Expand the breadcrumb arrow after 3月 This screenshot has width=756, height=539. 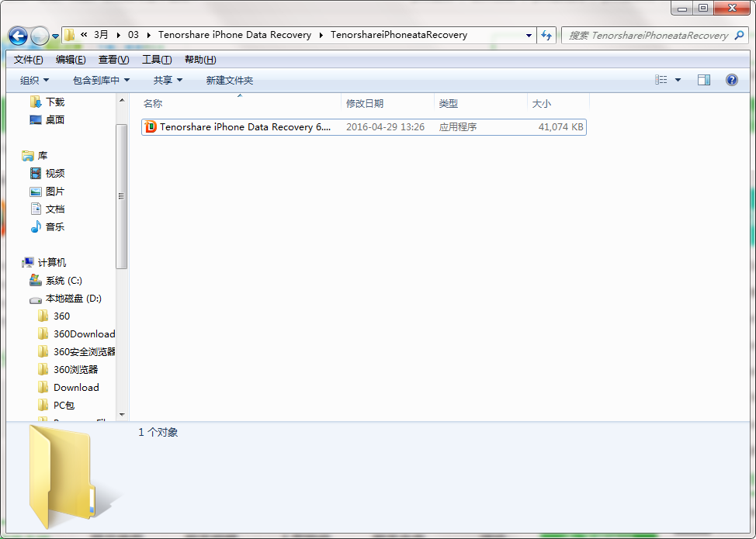pos(118,35)
